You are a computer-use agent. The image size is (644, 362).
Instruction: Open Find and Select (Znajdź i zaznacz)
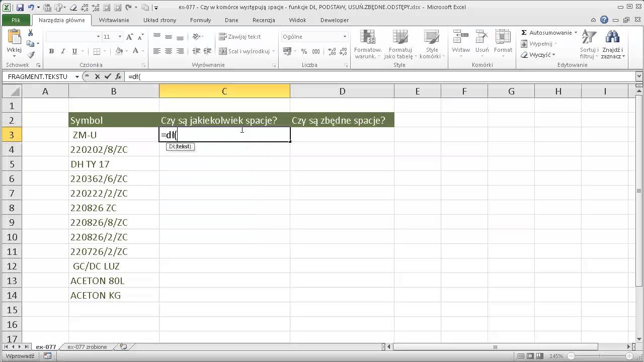pyautogui.click(x=612, y=44)
